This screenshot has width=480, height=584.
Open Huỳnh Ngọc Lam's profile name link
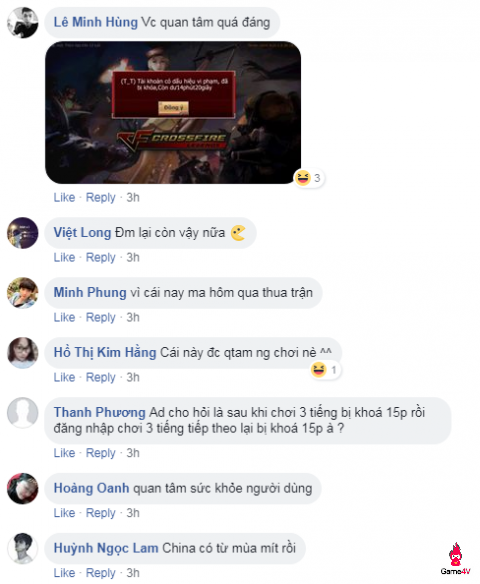tap(106, 548)
